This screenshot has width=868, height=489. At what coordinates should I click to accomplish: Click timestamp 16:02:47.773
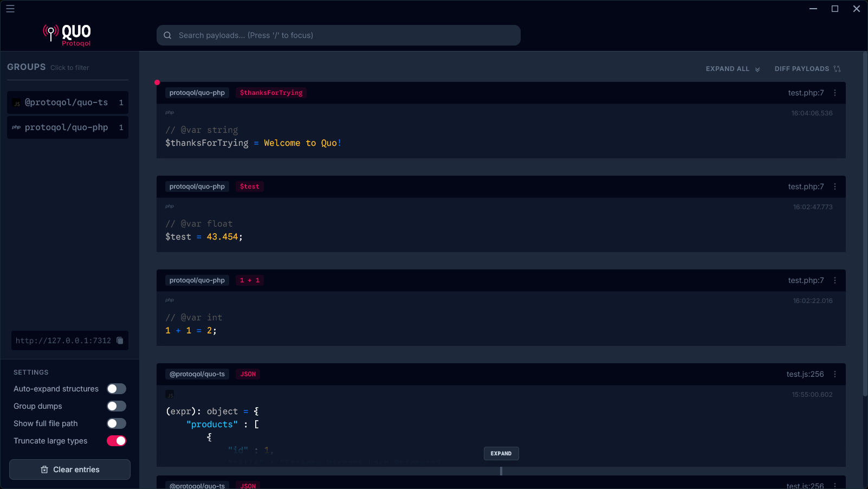click(813, 207)
